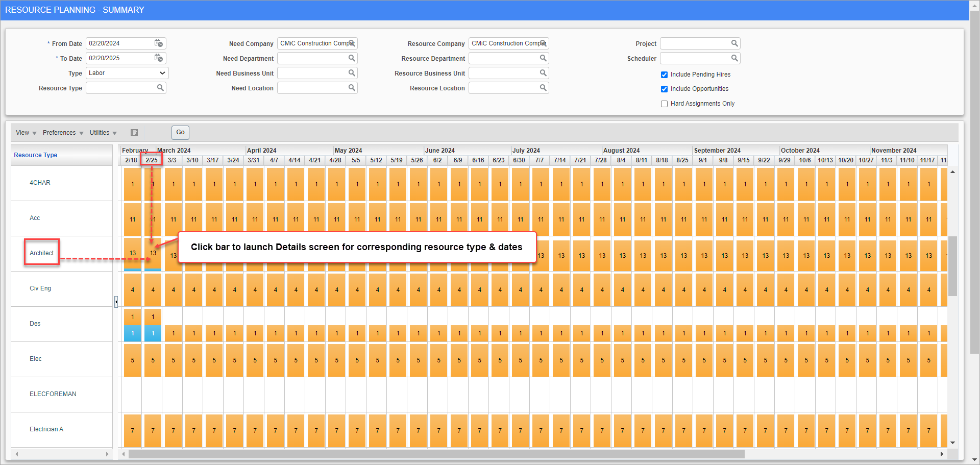Click Elec bar for week 6/2
This screenshot has width=980, height=465.
439,360
